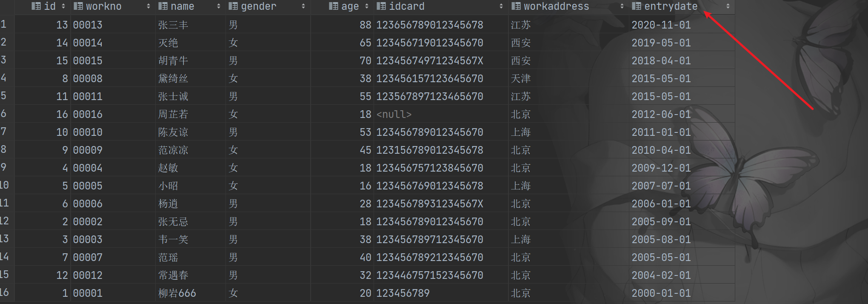Select the age column header label
The height and width of the screenshot is (304, 868).
pos(350,6)
